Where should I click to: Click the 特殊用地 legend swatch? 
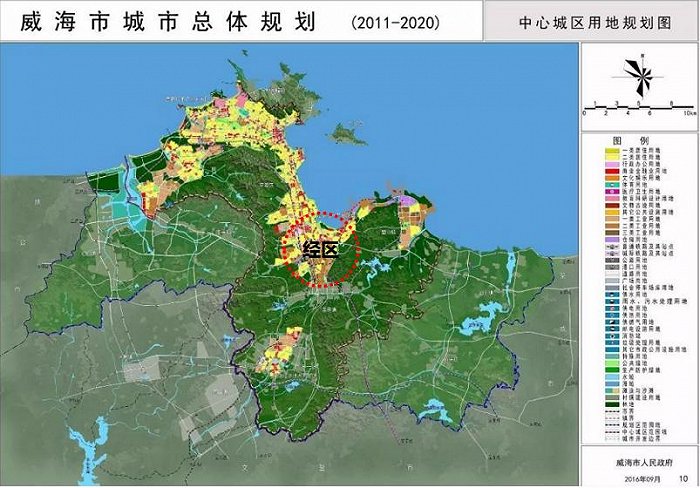click(612, 356)
